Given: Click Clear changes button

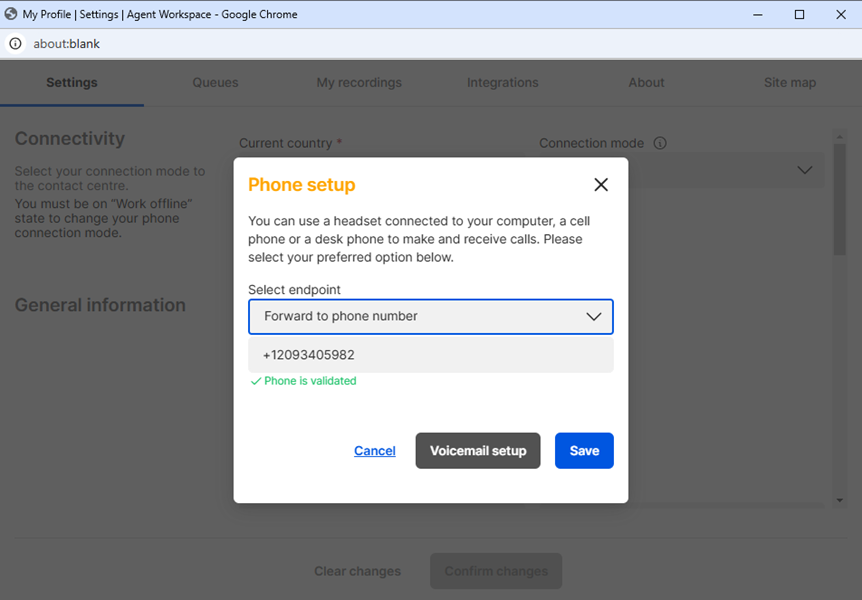Looking at the screenshot, I should (x=357, y=571).
